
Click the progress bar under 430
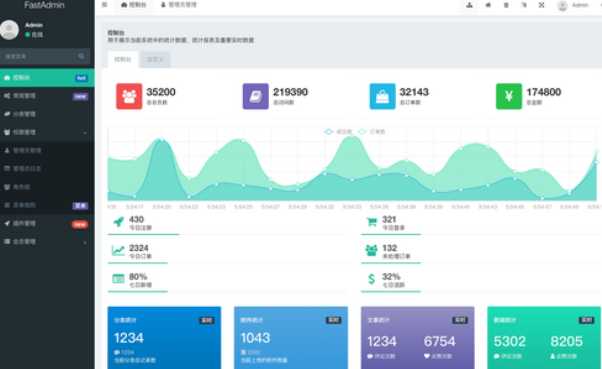pos(143,234)
